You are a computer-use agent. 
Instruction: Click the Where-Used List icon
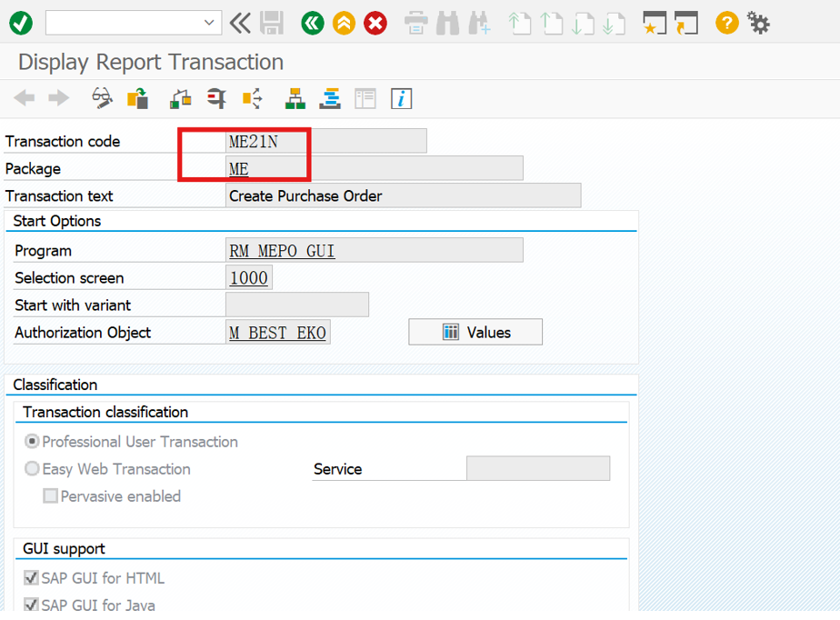click(216, 98)
